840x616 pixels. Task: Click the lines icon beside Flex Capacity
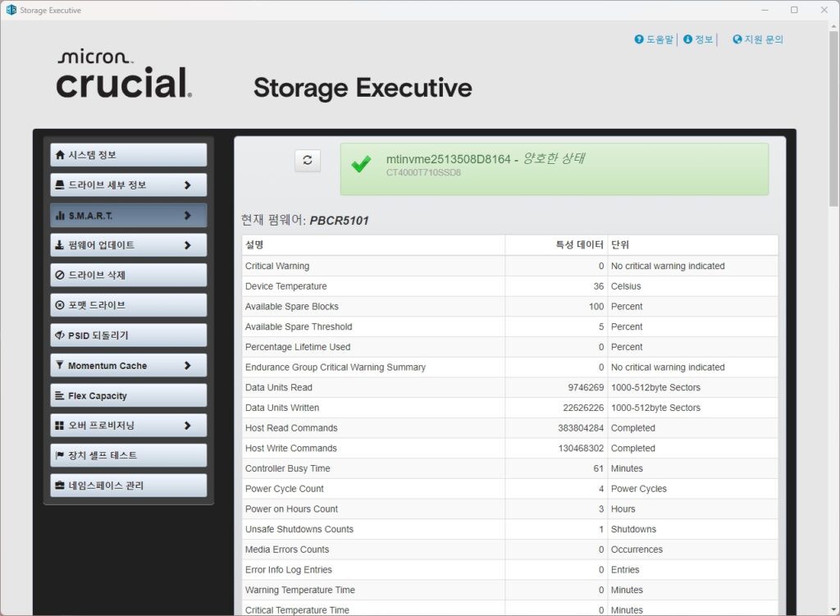(x=60, y=395)
